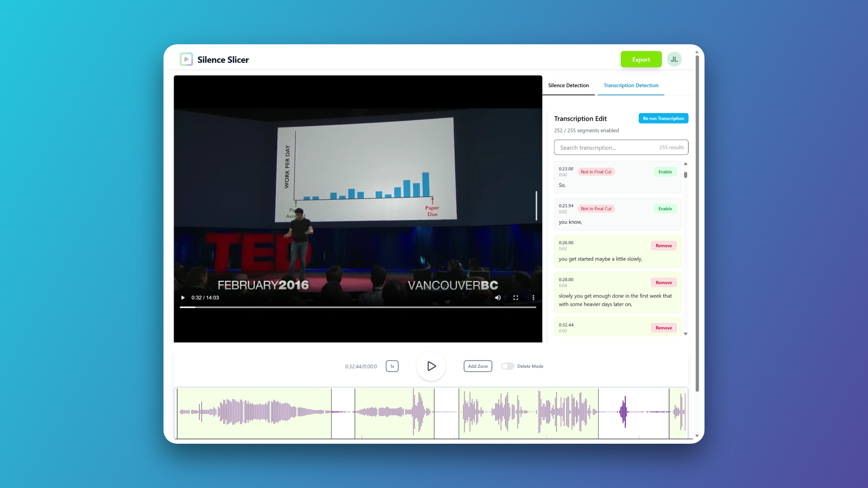Open the video's three-dot options menu
Image resolution: width=868 pixels, height=488 pixels.
[533, 298]
